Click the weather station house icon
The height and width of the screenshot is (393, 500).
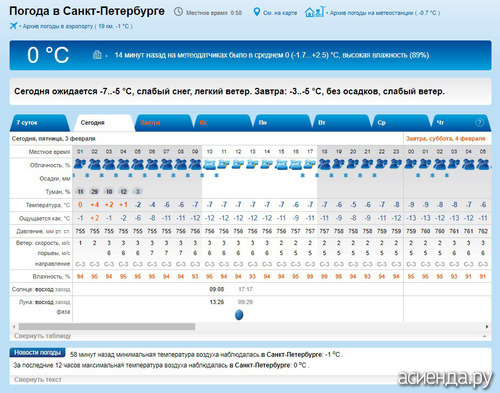[x=314, y=12]
